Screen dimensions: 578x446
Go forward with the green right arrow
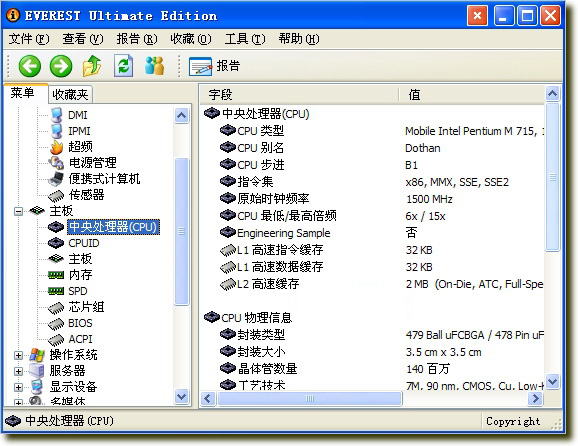pyautogui.click(x=61, y=66)
